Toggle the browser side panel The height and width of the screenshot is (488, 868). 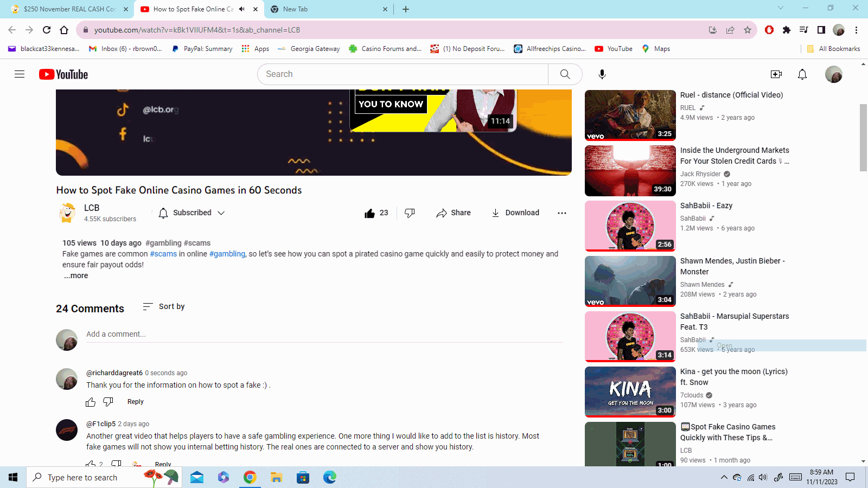pos(821,30)
